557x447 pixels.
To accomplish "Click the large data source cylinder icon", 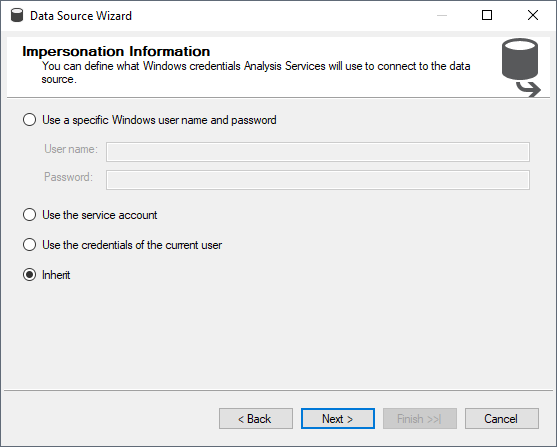I will [521, 68].
